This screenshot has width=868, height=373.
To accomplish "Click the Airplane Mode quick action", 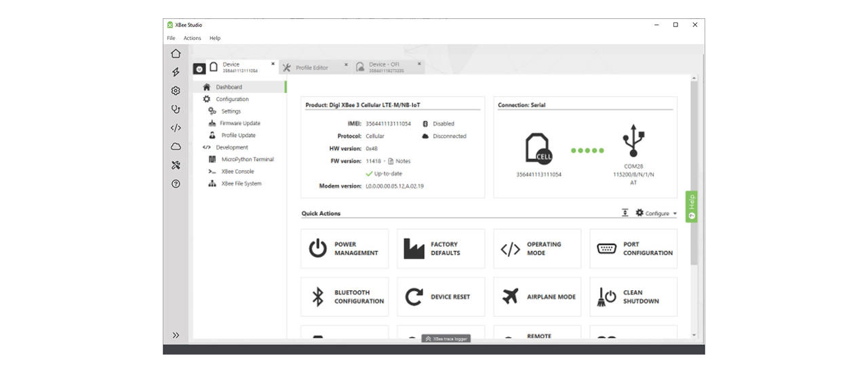I will [537, 297].
